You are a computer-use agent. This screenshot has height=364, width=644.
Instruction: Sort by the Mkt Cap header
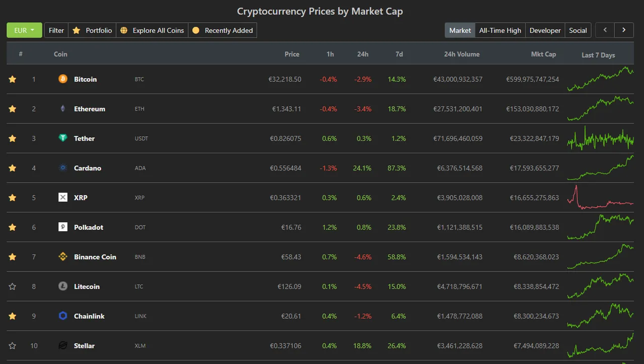(543, 54)
